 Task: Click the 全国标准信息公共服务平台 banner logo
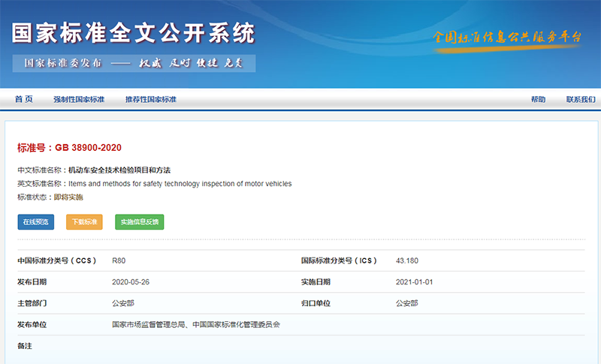(509, 38)
